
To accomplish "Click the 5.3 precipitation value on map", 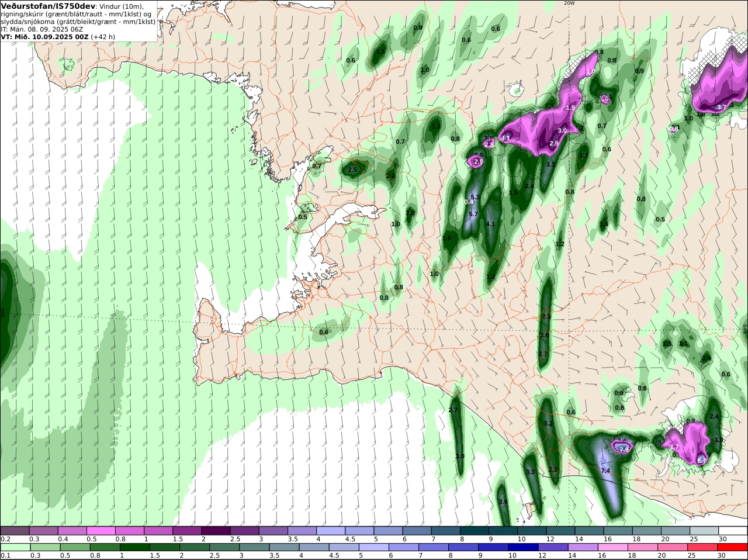I will pos(475,198).
